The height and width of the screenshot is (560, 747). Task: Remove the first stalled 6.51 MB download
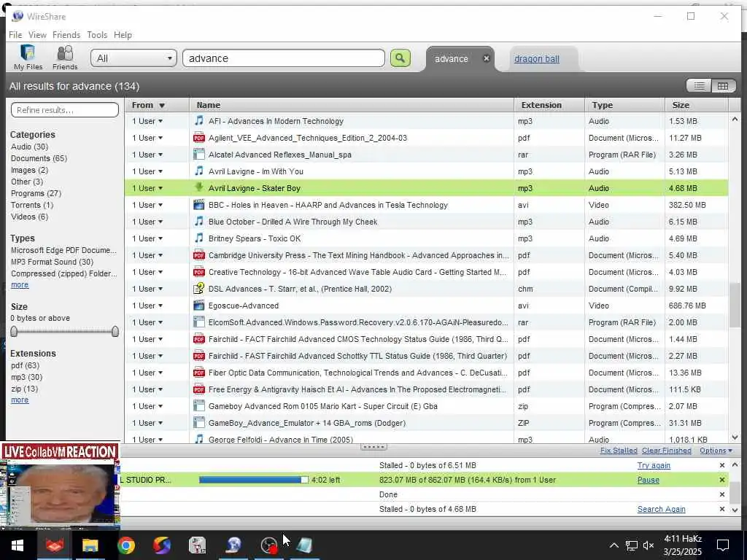pyautogui.click(x=721, y=465)
